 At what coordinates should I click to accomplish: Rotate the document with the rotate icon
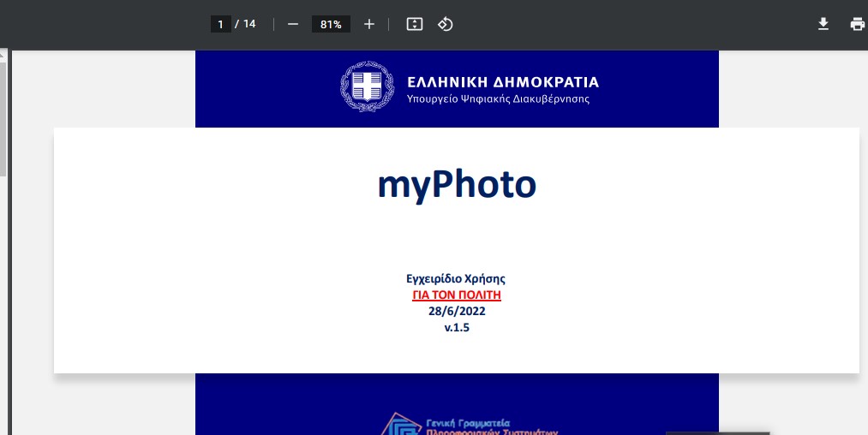click(x=445, y=24)
